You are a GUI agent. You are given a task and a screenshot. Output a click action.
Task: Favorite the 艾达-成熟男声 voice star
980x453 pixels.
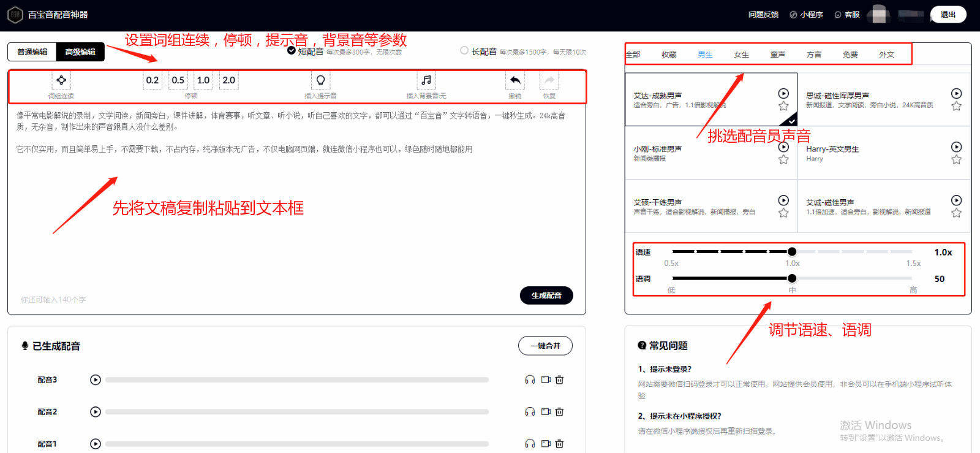point(783,106)
